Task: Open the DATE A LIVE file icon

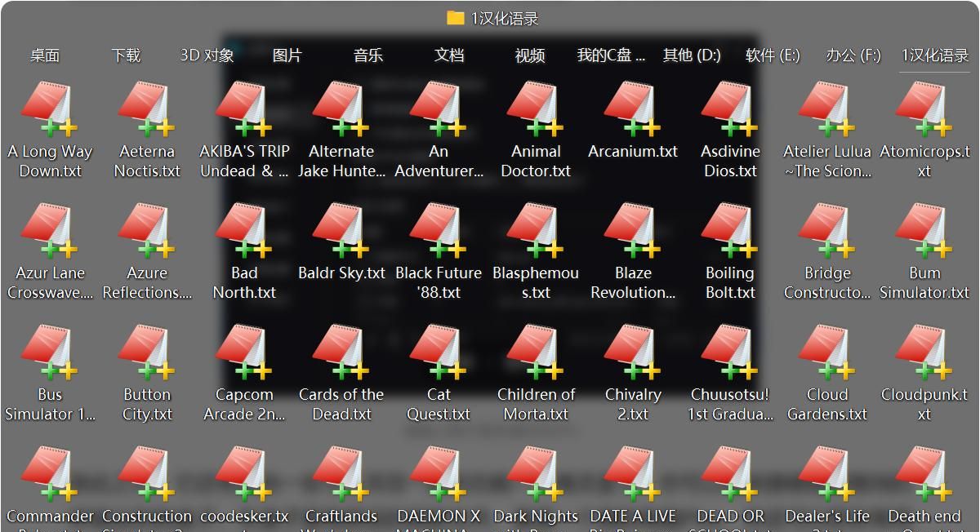Action: (633, 473)
